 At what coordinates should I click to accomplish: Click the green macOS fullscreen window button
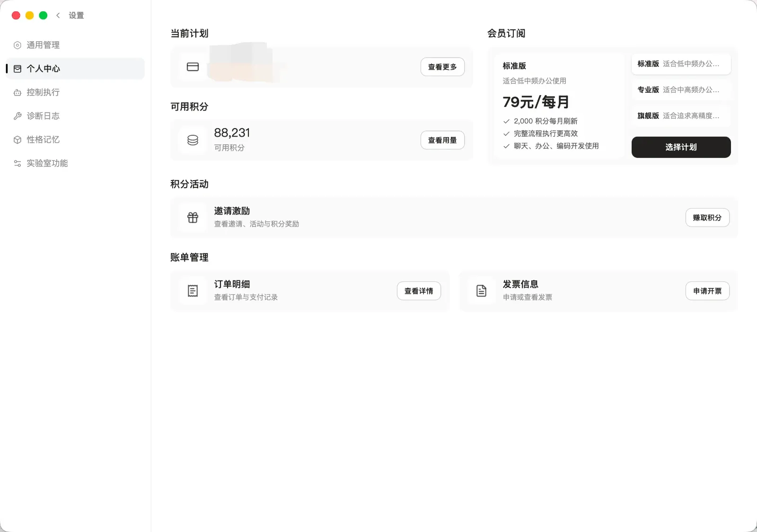[x=43, y=15]
